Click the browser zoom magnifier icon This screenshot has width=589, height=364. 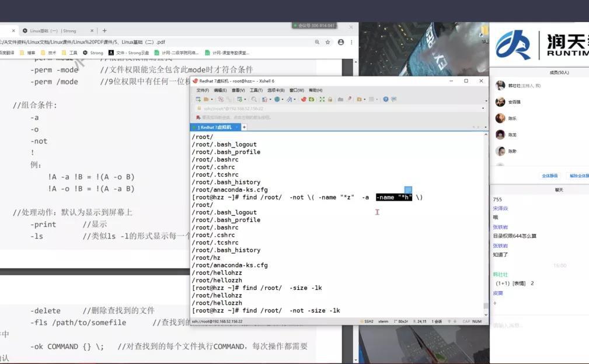[317, 42]
